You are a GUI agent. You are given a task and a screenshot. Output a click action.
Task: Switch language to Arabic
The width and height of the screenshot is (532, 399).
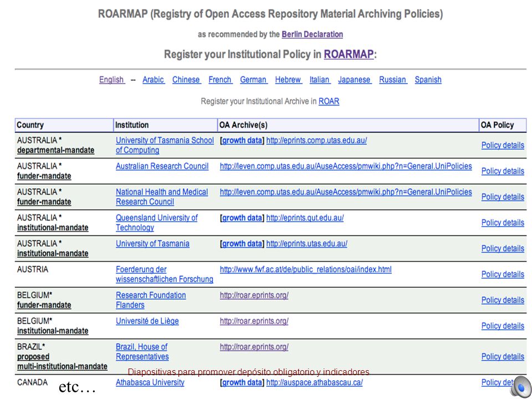pos(154,80)
